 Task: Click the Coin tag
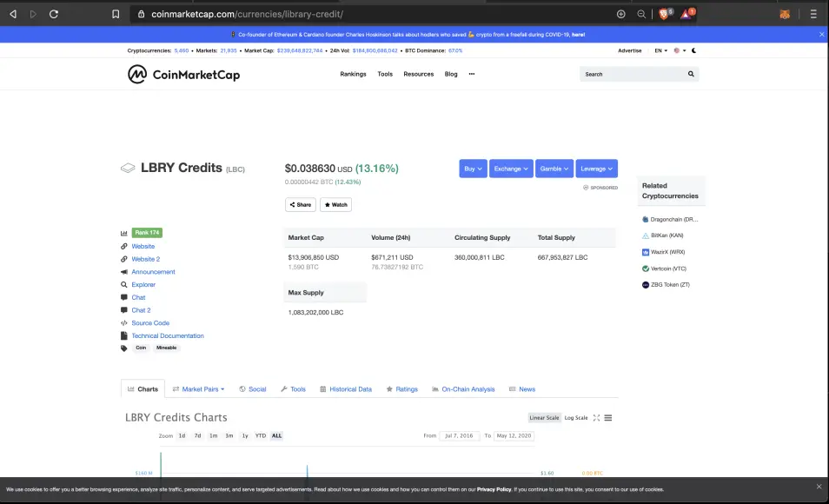click(x=141, y=348)
